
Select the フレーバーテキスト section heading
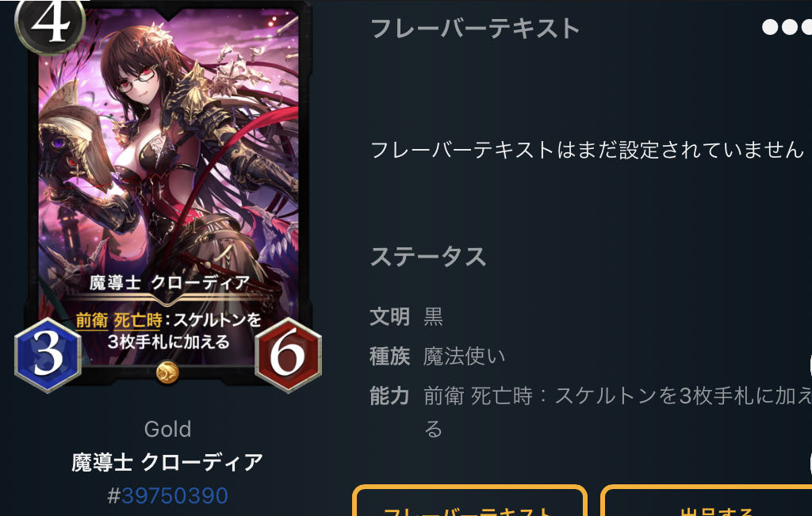pyautogui.click(x=475, y=28)
